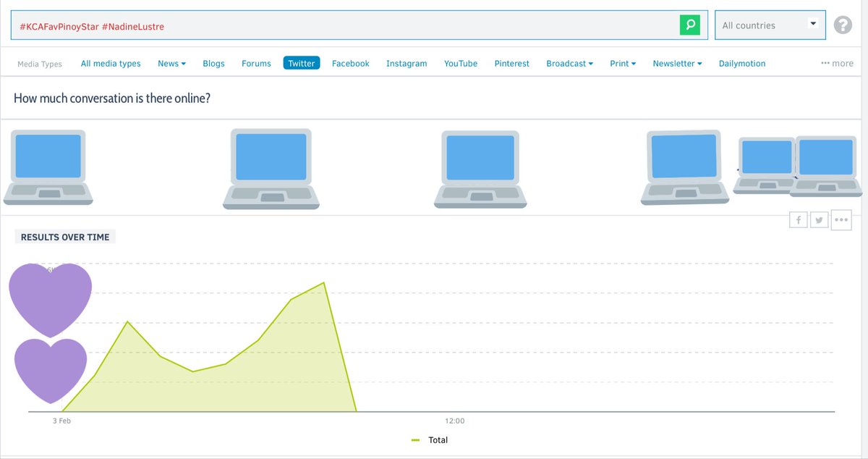Switch to Instagram media type
The image size is (868, 459).
point(407,64)
